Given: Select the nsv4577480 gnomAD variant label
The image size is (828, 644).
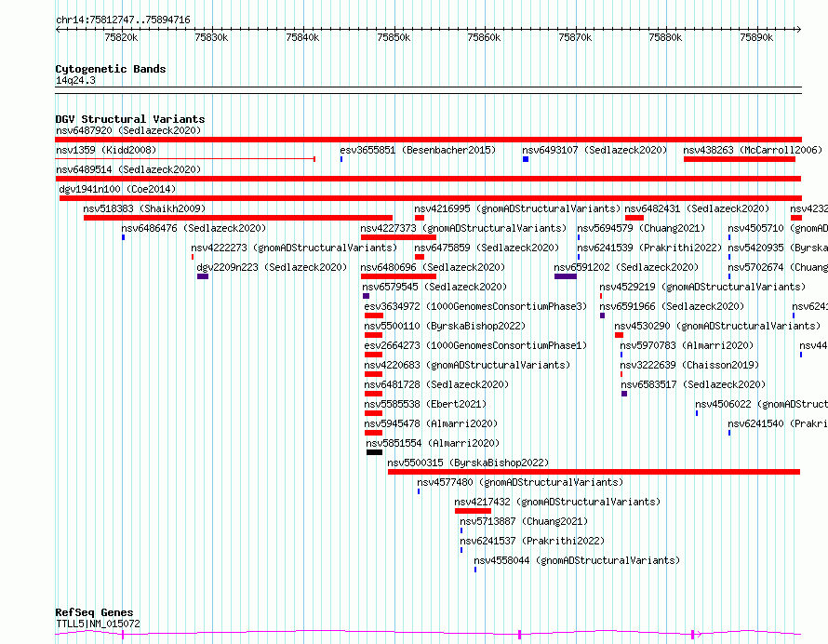Looking at the screenshot, I should [520, 482].
